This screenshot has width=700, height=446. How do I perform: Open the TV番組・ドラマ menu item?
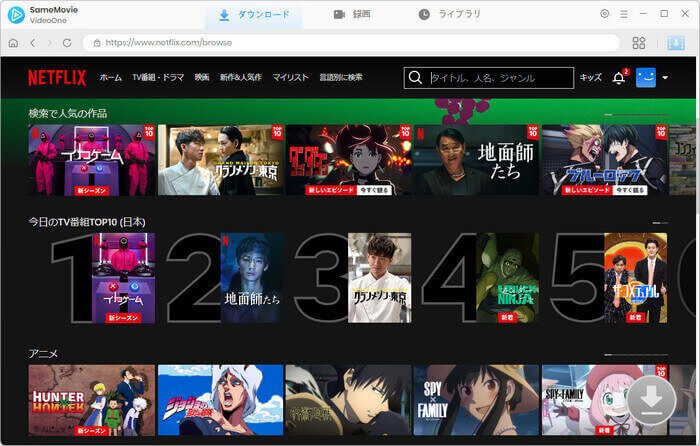pyautogui.click(x=158, y=78)
